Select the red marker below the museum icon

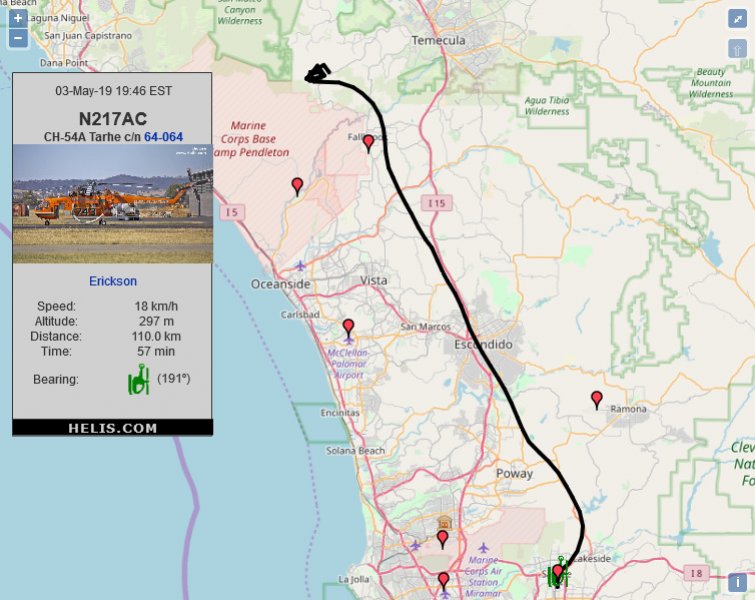pyautogui.click(x=442, y=539)
